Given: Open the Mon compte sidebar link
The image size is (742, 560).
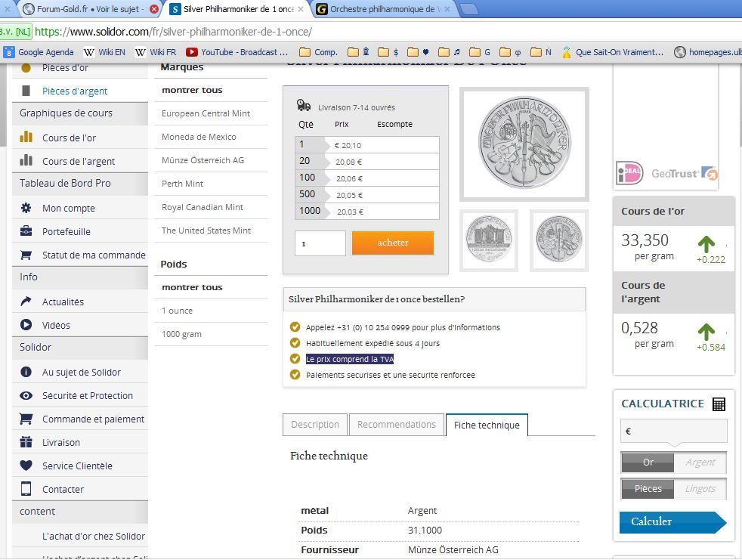Looking at the screenshot, I should click(69, 209).
